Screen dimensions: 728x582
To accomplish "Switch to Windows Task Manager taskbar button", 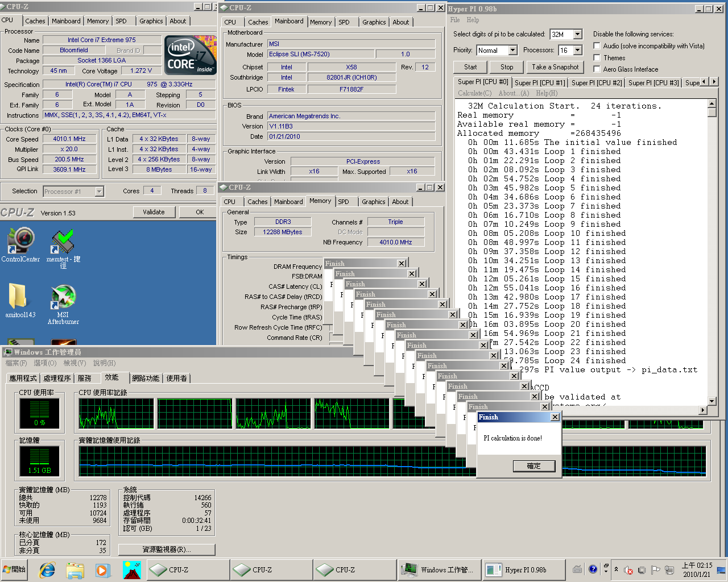I will click(438, 569).
